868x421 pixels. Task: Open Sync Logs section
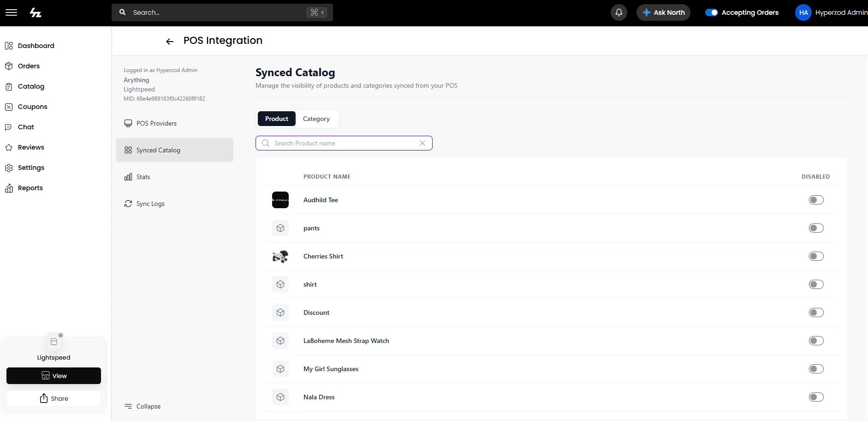[x=175, y=204]
